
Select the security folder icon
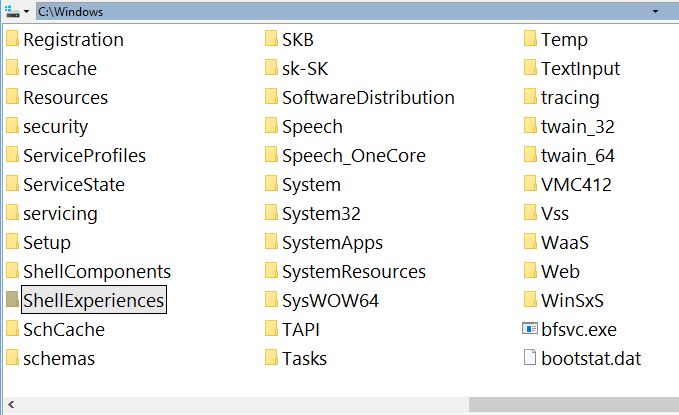tap(12, 126)
